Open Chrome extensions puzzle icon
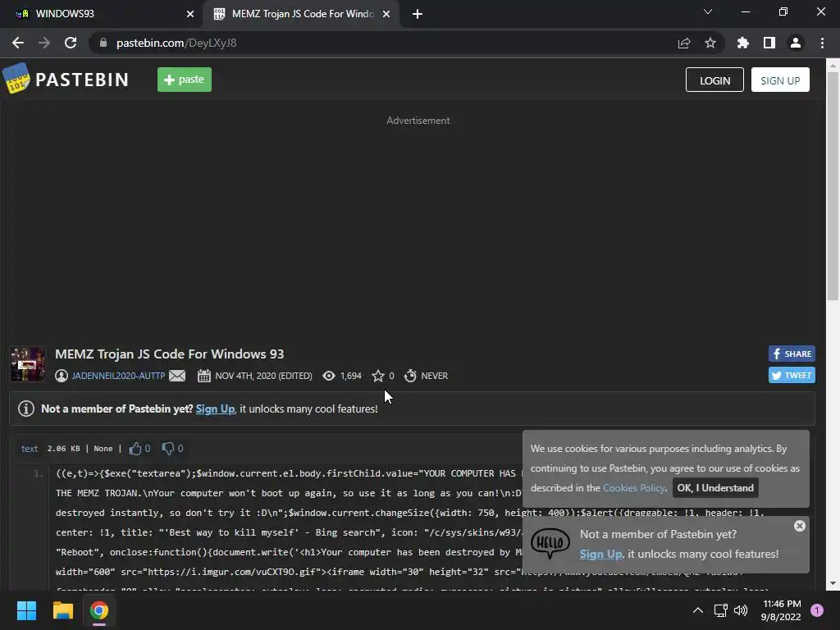The height and width of the screenshot is (630, 840). pos(742,43)
